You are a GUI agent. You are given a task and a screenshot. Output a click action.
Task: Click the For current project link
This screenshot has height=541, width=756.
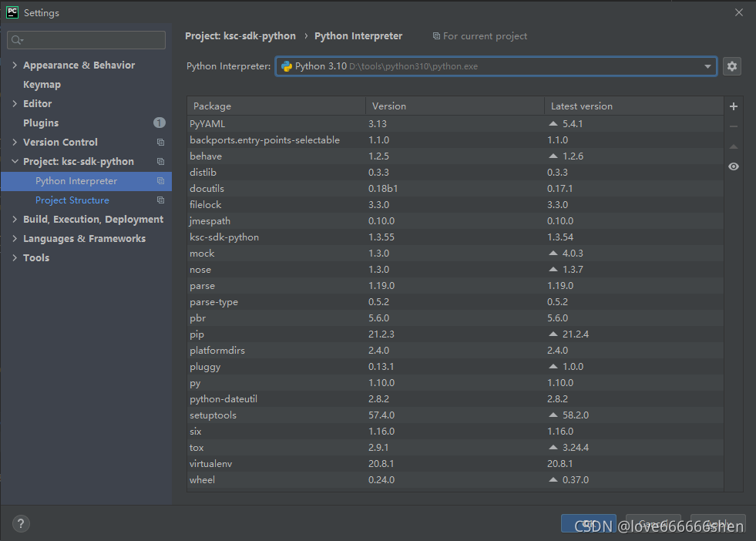coord(481,35)
